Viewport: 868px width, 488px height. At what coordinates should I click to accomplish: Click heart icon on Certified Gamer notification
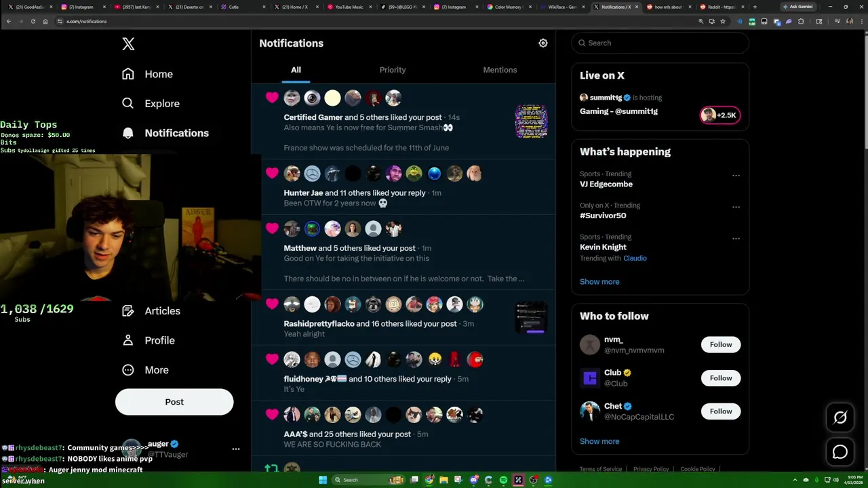coord(272,98)
